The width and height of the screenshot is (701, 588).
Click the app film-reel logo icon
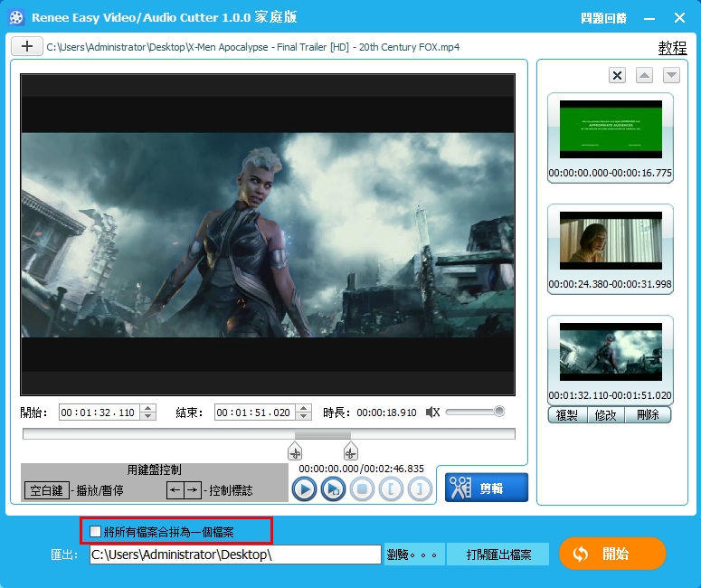click(16, 18)
